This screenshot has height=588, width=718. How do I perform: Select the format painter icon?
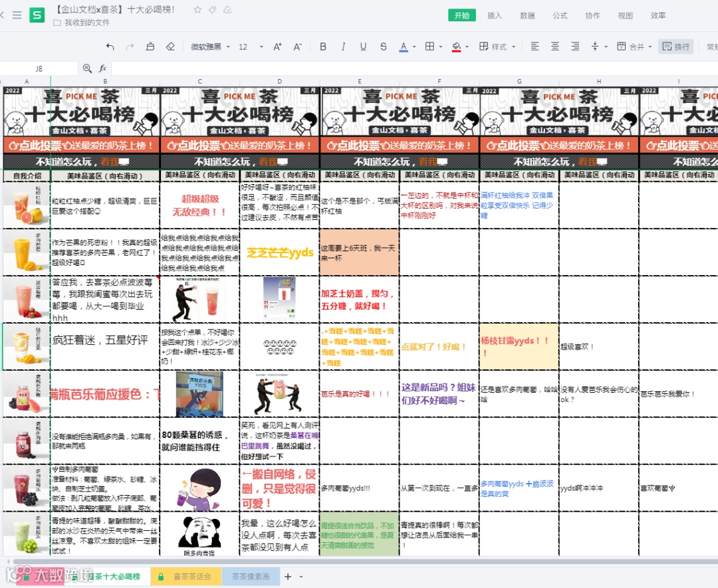coord(150,47)
